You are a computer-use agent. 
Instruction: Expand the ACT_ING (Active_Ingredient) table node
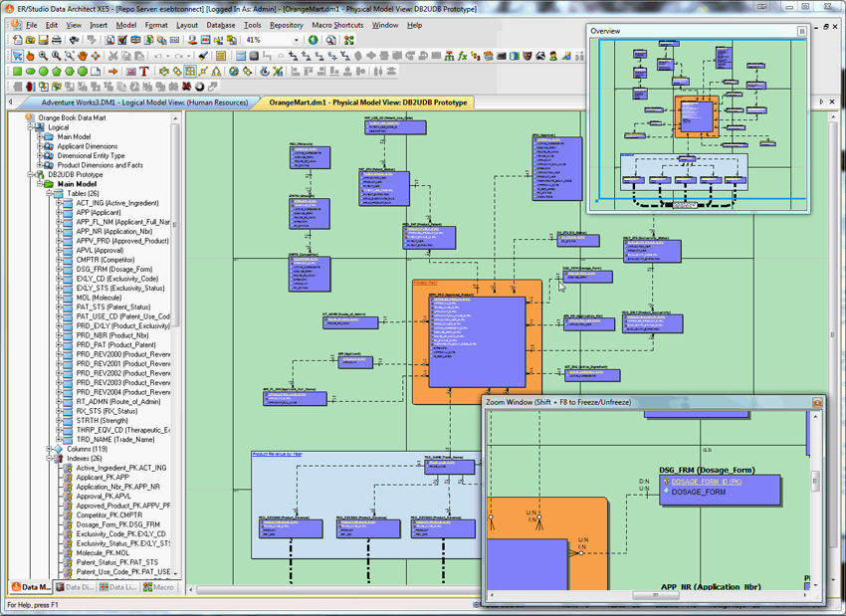click(59, 203)
